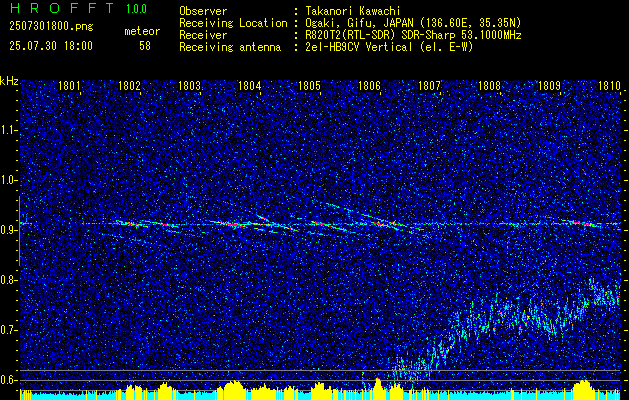This screenshot has height=400, width=629.
Task: Click the gray frequency range bar near 0.9
Action: [x=19, y=231]
